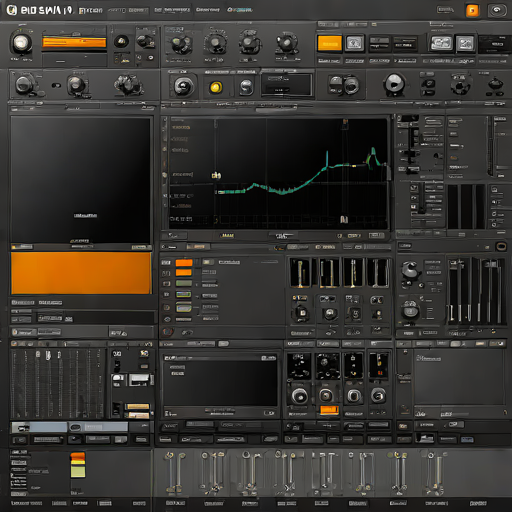
Task: Click the large orange pad in the left panel
Action: pyautogui.click(x=81, y=273)
